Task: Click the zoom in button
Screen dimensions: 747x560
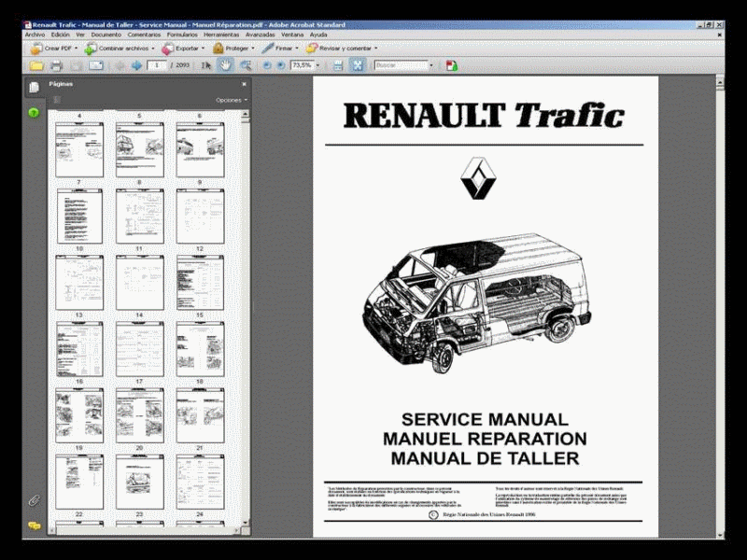Action: pos(281,65)
